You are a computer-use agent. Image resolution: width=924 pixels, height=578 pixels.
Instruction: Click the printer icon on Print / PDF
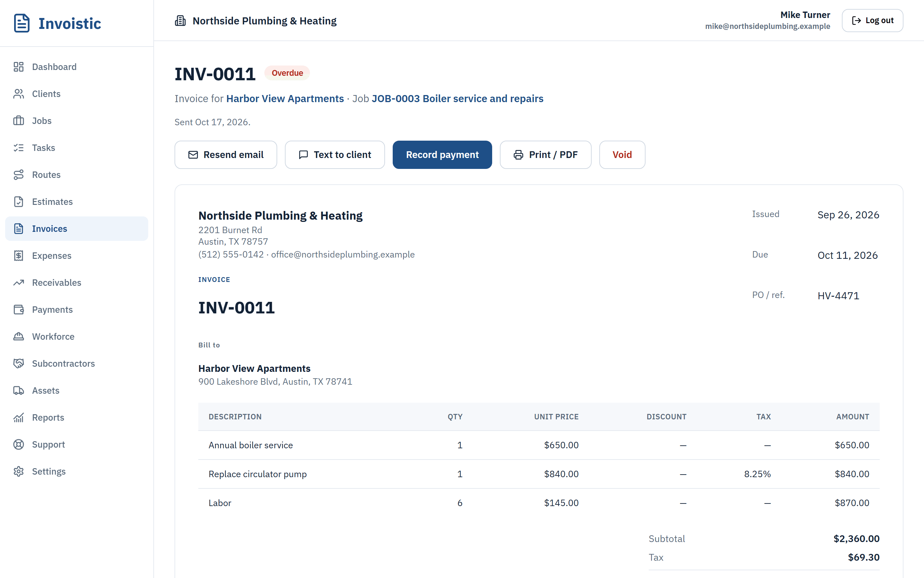pos(518,155)
